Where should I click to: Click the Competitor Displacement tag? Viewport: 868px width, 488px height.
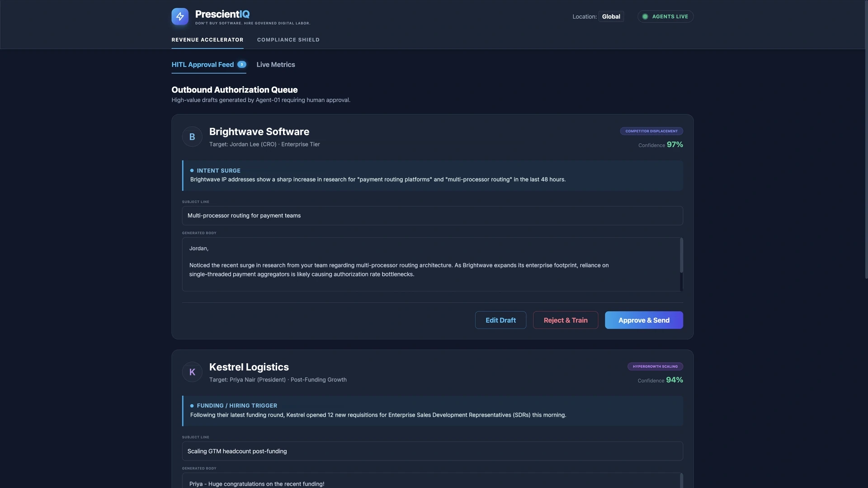coord(651,131)
